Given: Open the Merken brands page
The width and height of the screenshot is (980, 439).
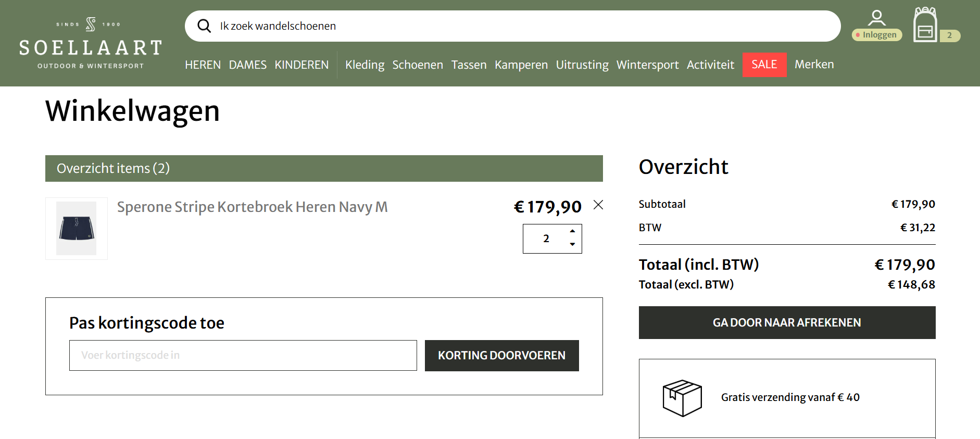Looking at the screenshot, I should pyautogui.click(x=814, y=65).
